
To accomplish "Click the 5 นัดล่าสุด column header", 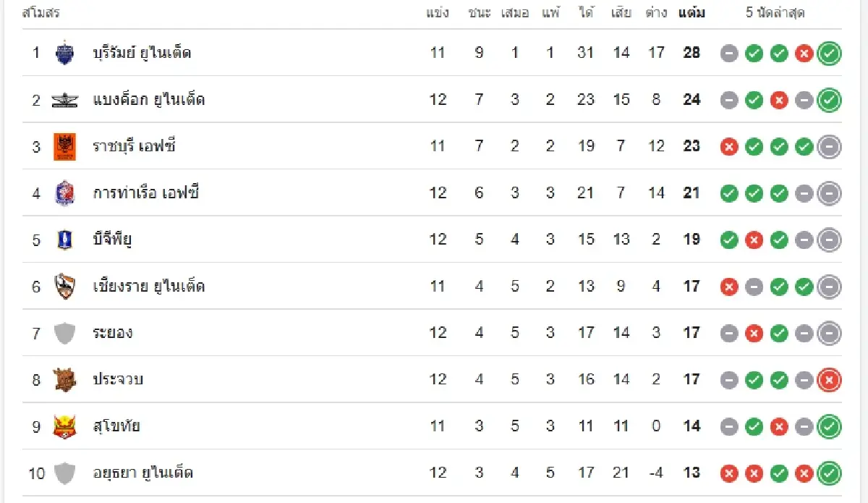I will (775, 13).
